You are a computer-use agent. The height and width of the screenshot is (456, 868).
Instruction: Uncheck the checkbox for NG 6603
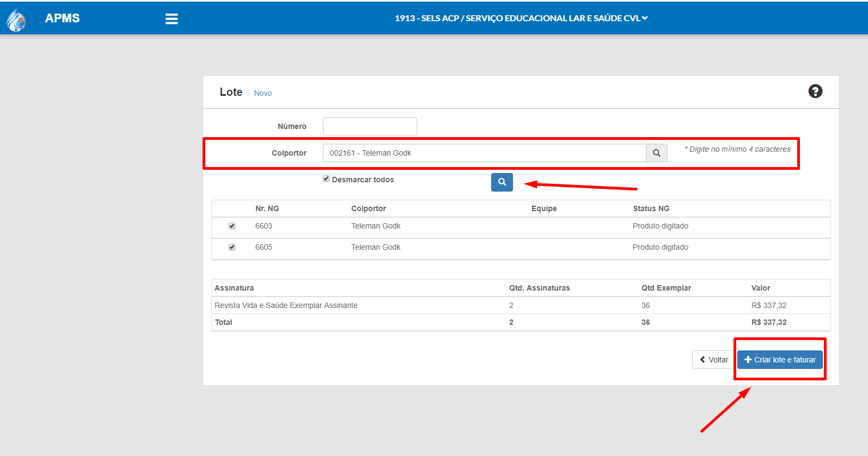tap(232, 226)
